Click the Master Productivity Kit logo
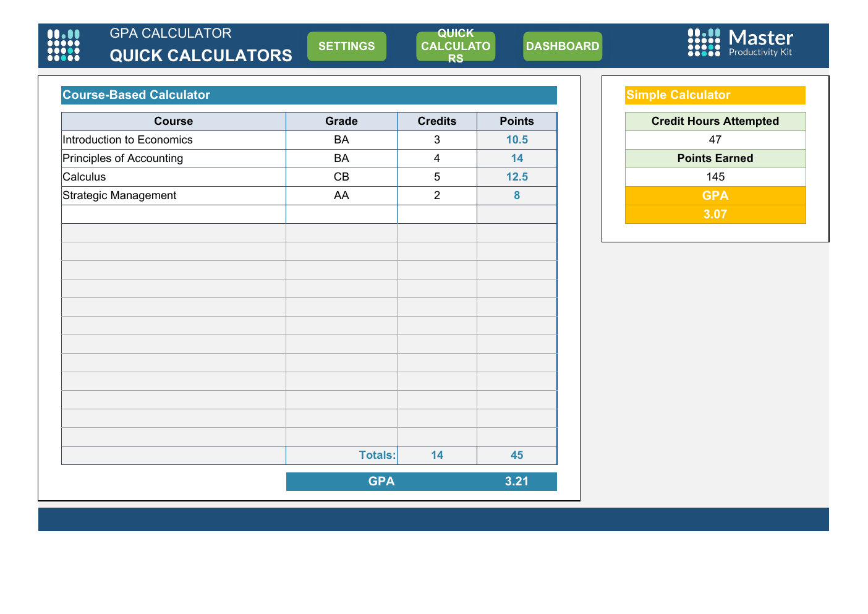Viewport: 868px width, 614px height. (x=741, y=43)
